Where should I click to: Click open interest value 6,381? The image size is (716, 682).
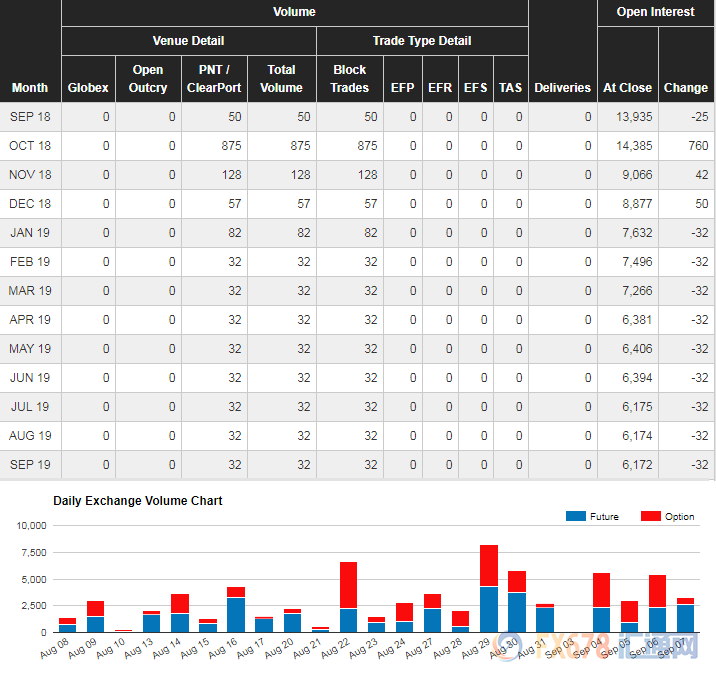pos(637,320)
